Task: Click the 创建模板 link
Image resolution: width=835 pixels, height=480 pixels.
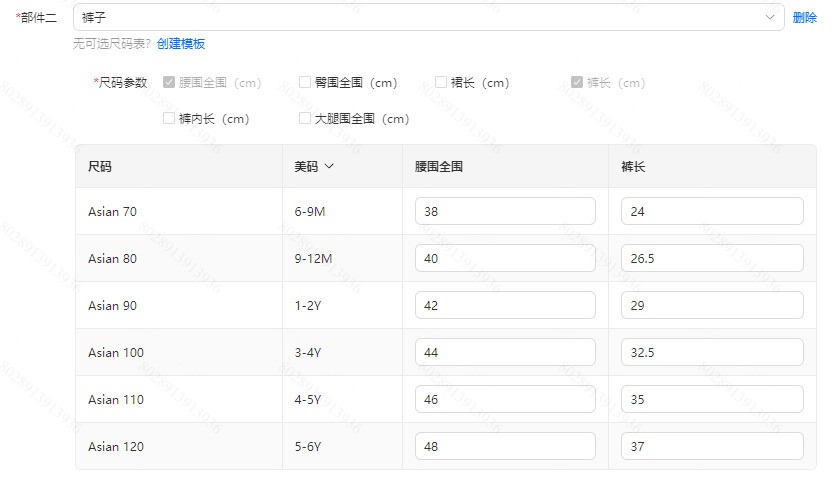Action: (x=181, y=44)
